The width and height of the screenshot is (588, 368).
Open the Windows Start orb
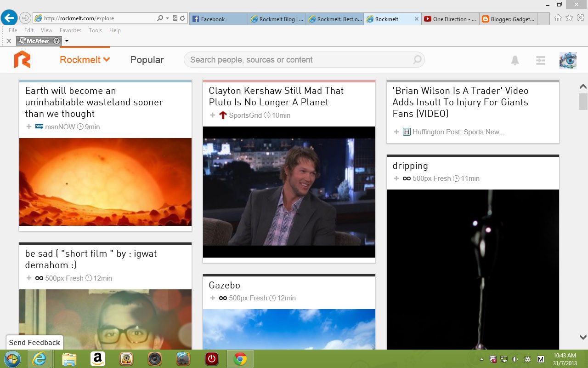[x=12, y=359]
